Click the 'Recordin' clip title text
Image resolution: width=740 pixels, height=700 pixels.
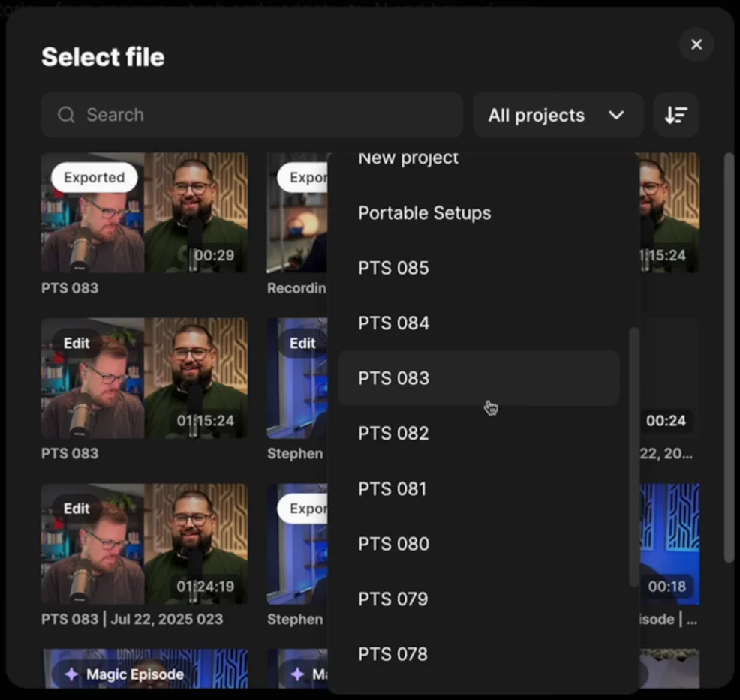(297, 288)
